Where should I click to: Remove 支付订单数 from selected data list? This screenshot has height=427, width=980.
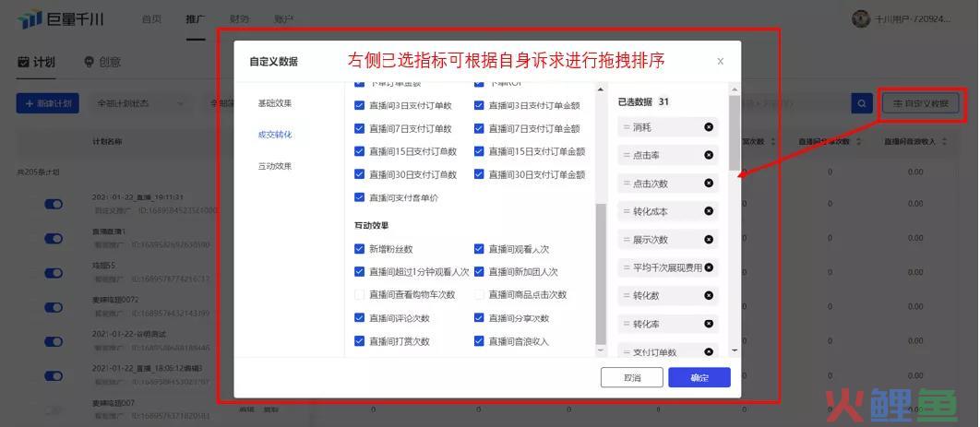pyautogui.click(x=709, y=351)
